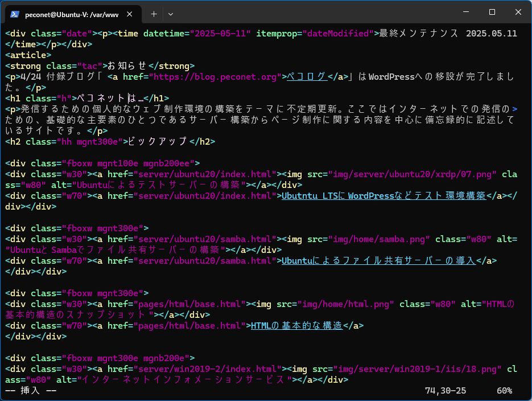Click the 60% scroll percentage indicator

[x=504, y=391]
